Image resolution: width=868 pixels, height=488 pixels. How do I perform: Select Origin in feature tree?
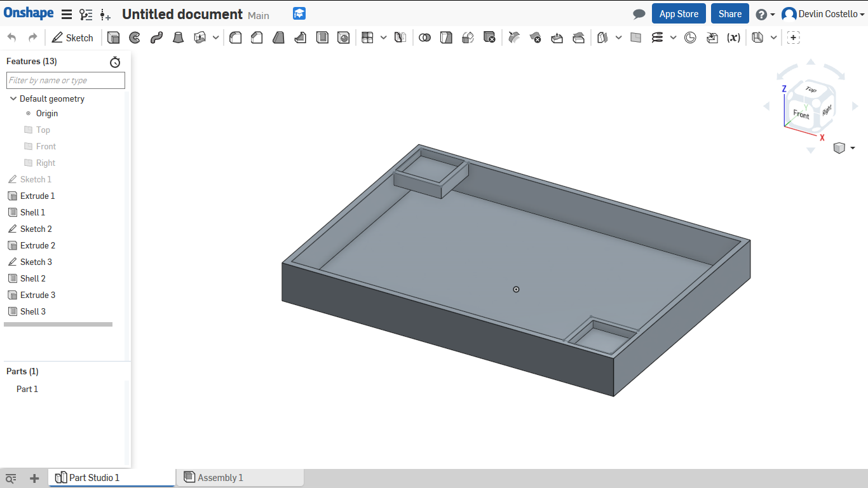(47, 113)
